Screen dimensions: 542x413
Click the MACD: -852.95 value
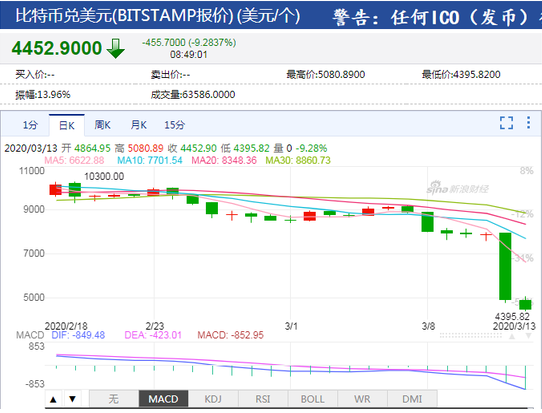231,335
